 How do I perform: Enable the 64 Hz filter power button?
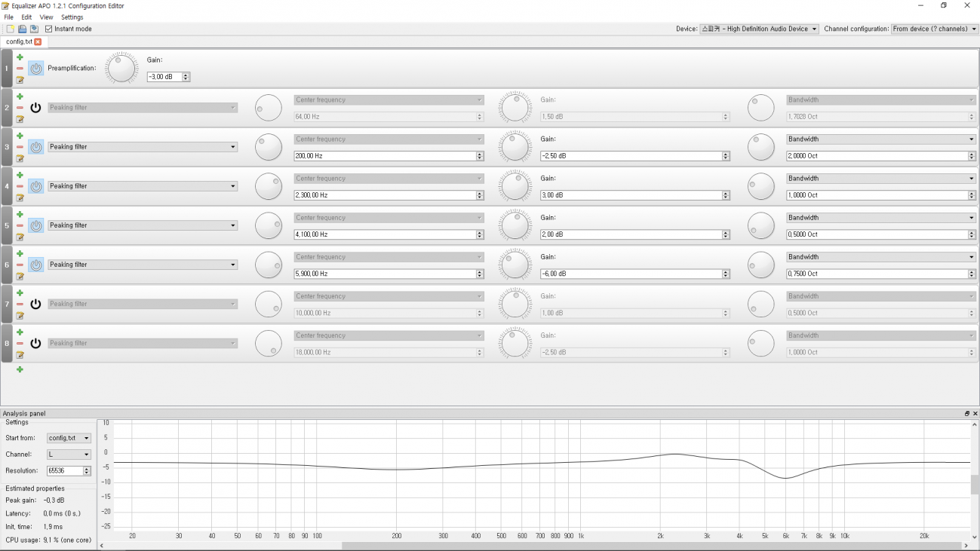(x=36, y=107)
